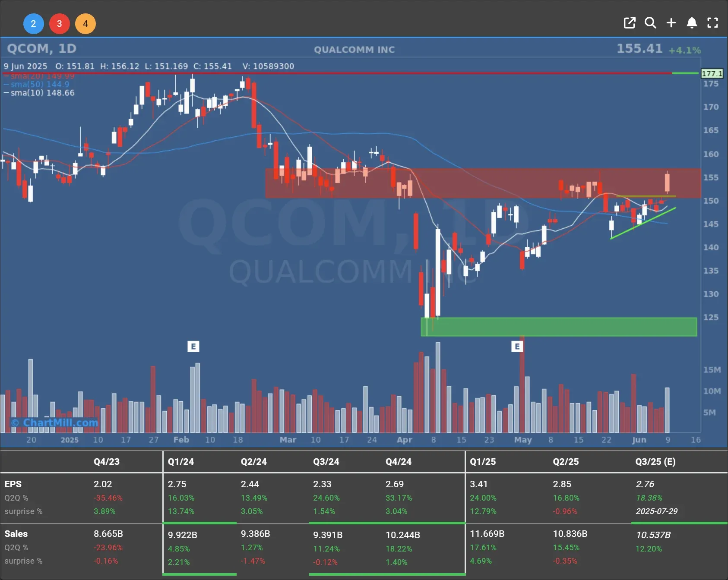This screenshot has width=728, height=580.
Task: Click the QCOM, 1D ticker title
Action: [42, 48]
